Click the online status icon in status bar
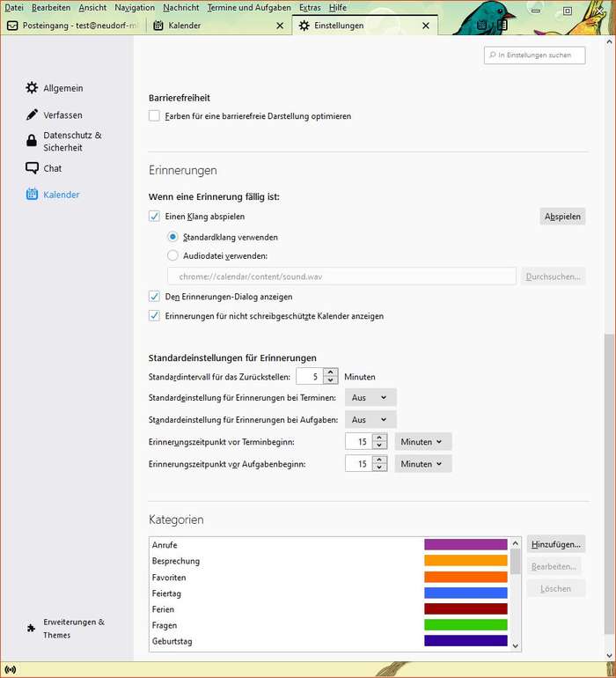The image size is (616, 678). (11, 669)
